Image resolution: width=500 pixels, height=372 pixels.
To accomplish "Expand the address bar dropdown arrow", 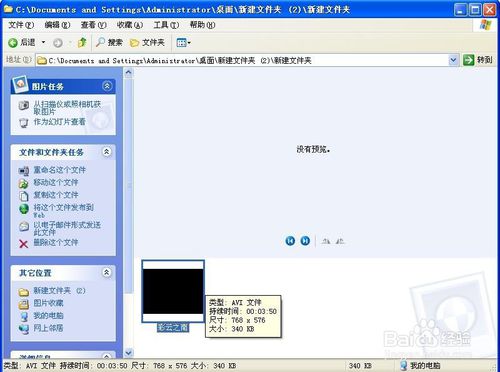I will coord(453,60).
